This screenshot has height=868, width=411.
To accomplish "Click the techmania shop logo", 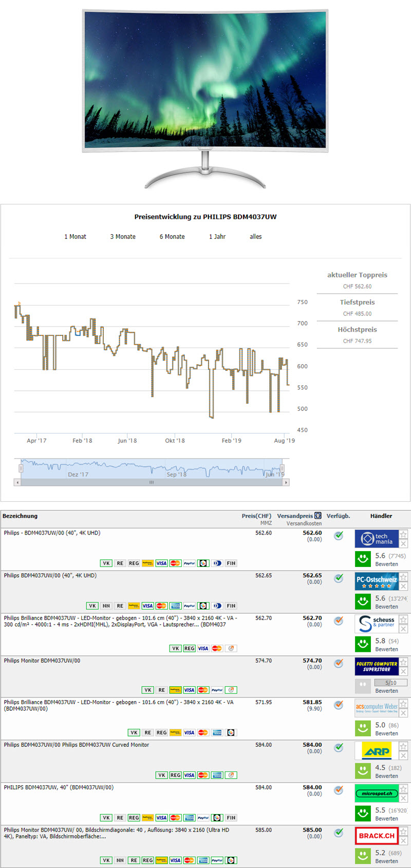I will pyautogui.click(x=376, y=539).
